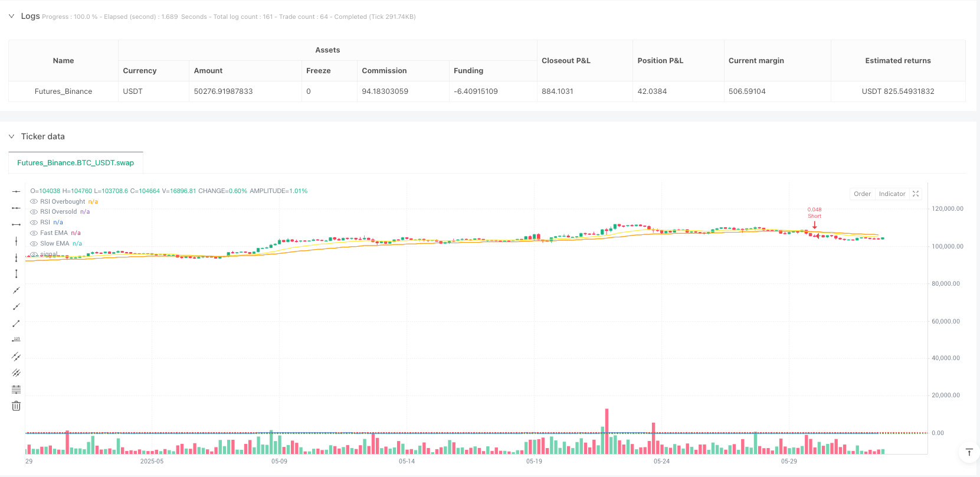Hide the Fast EMA line via eye icon
Image resolution: width=980 pixels, height=477 pixels.
34,233
